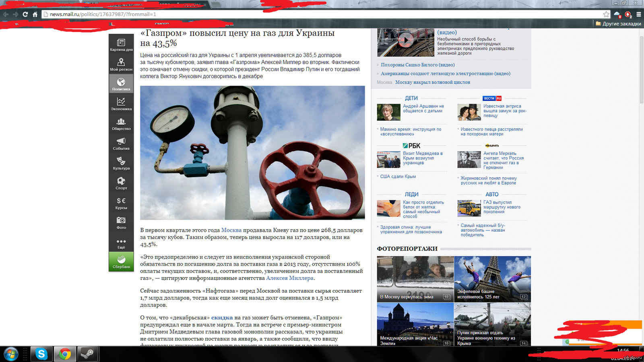644x362 pixels.
Task: Open Американцы создают летающую электростанцию link
Action: click(x=446, y=74)
